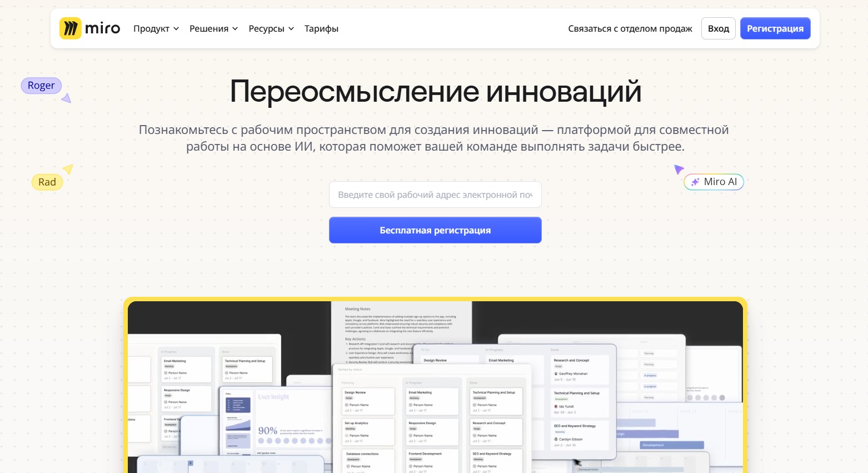
Task: Open the Решения dropdown menu
Action: pos(213,29)
